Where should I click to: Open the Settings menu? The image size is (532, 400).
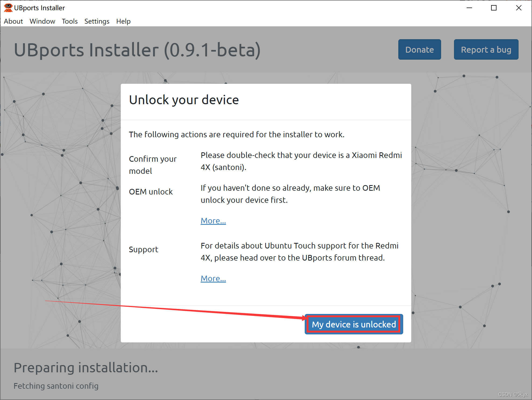pos(97,21)
